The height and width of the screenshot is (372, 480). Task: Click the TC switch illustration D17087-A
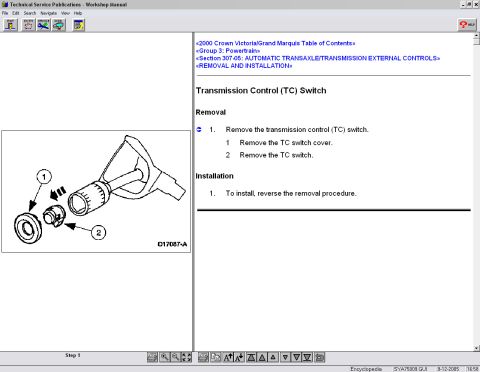(x=96, y=191)
